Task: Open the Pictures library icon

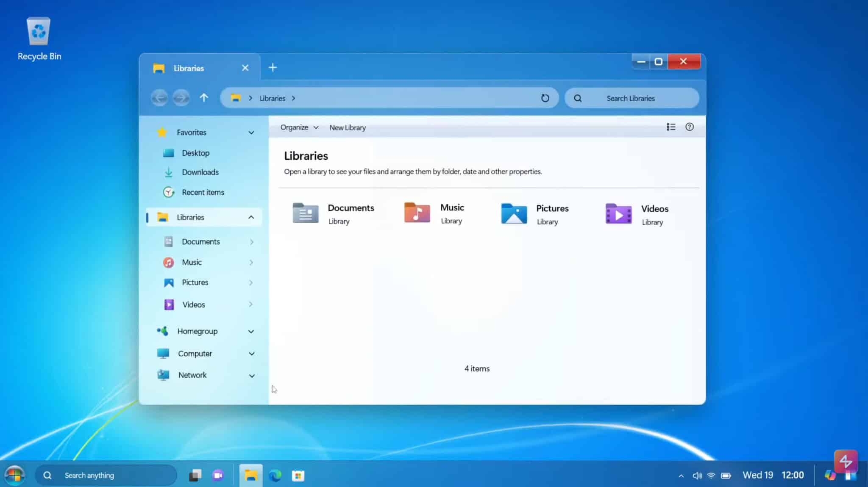Action: click(513, 214)
